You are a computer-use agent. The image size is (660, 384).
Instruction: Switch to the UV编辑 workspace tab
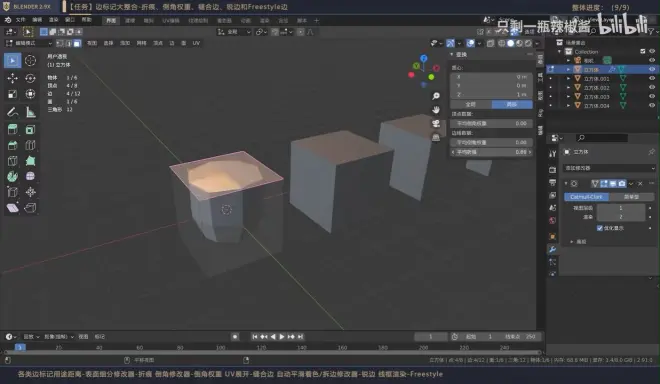click(x=171, y=20)
